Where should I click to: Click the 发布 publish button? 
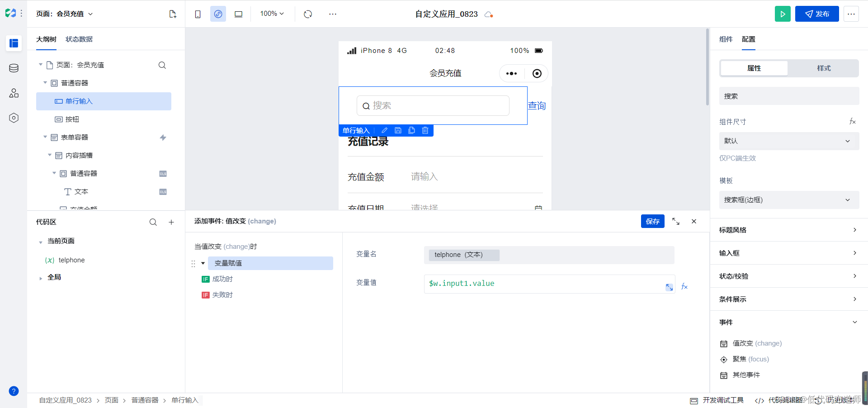[817, 14]
